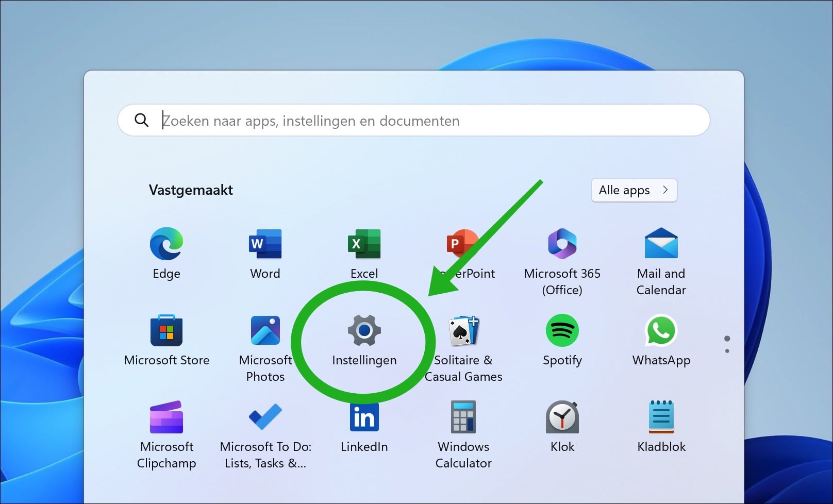Launch Microsoft To Do checkmark icon
The height and width of the screenshot is (504, 833).
(265, 417)
